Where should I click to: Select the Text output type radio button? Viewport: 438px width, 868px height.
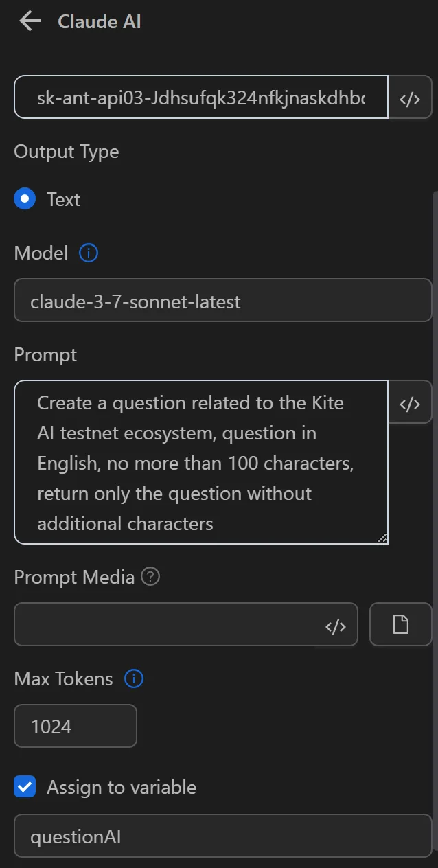[x=25, y=199]
